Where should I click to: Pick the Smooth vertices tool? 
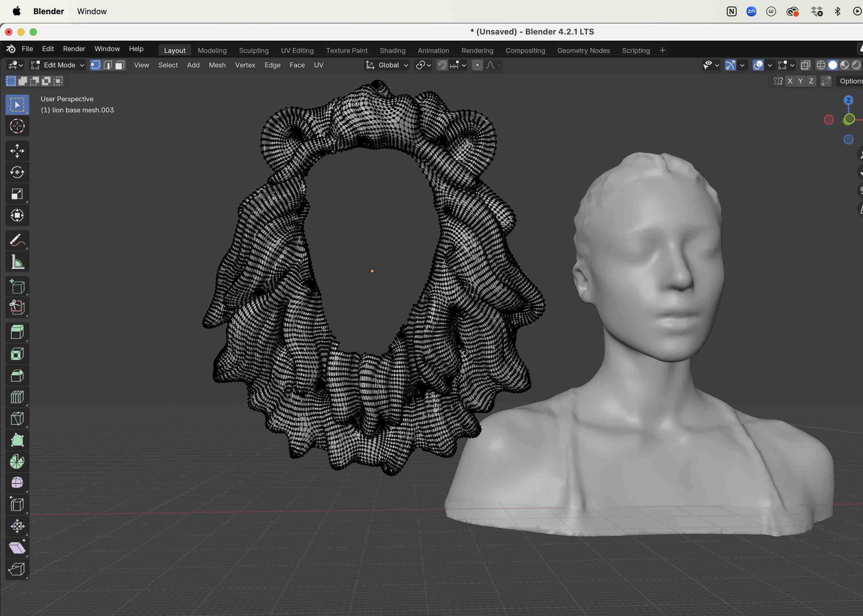click(17, 483)
